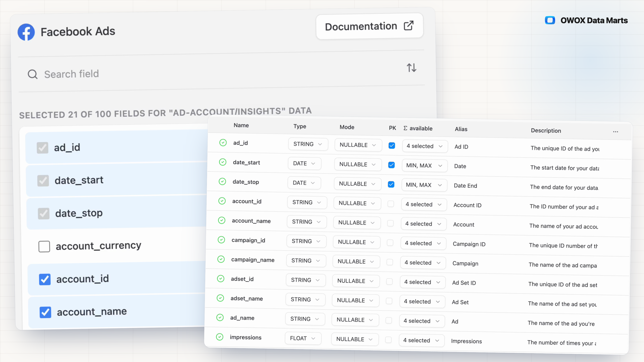
Task: Toggle PK checkbox for date_stop row
Action: [x=391, y=184]
